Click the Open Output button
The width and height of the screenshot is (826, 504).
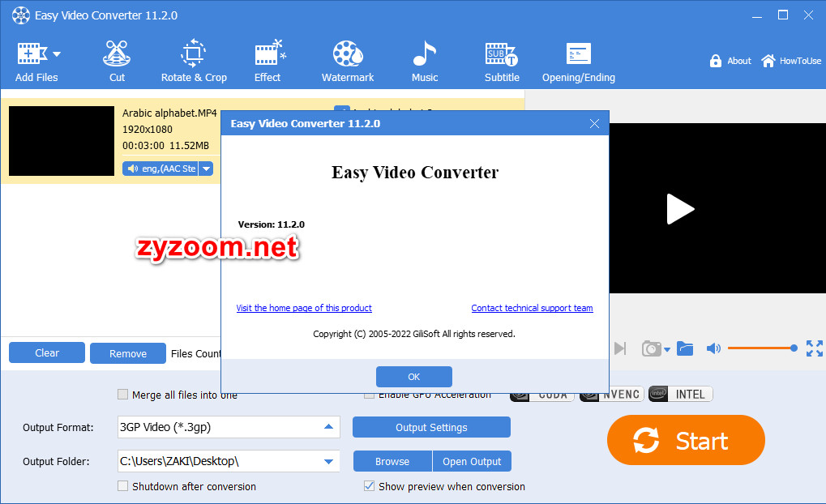(x=472, y=461)
